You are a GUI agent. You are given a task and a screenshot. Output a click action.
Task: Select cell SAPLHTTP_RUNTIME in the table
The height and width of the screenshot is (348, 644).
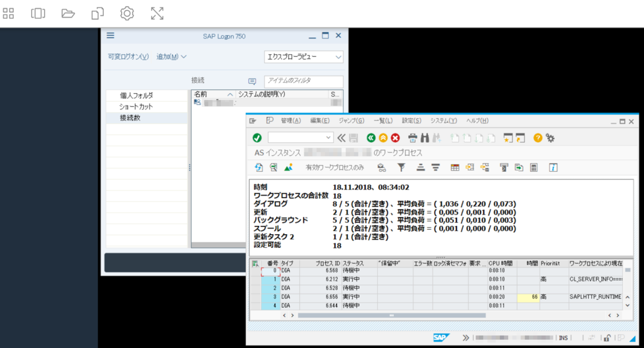(x=596, y=296)
